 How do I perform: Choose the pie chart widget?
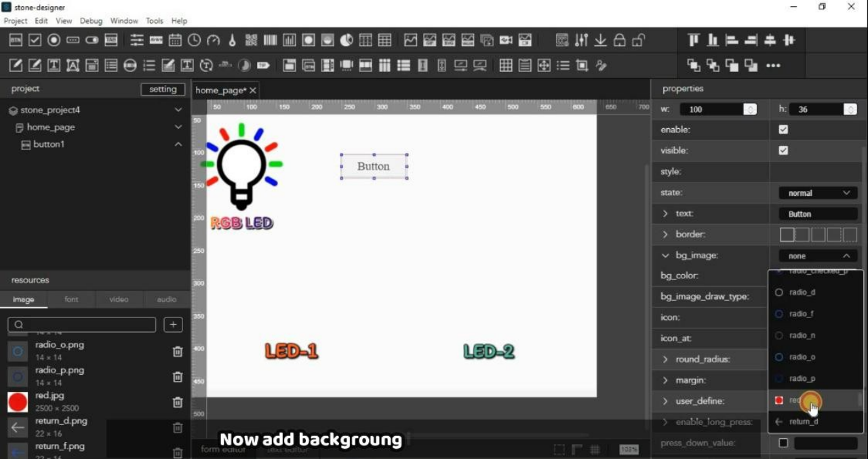click(347, 41)
